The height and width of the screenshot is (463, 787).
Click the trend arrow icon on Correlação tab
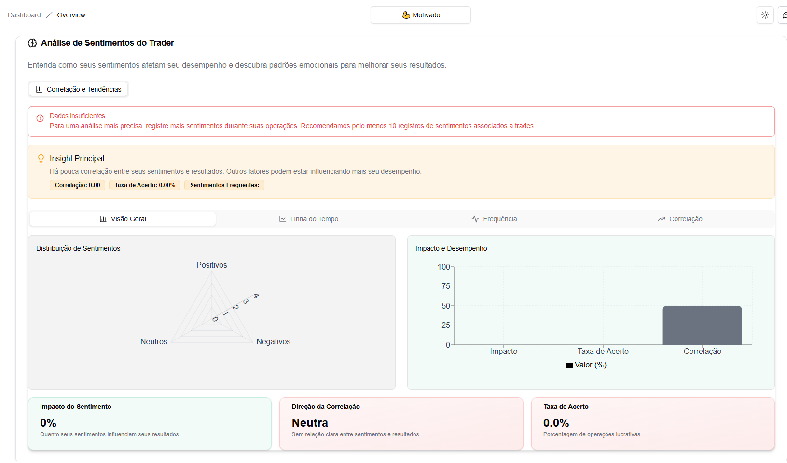click(x=661, y=219)
